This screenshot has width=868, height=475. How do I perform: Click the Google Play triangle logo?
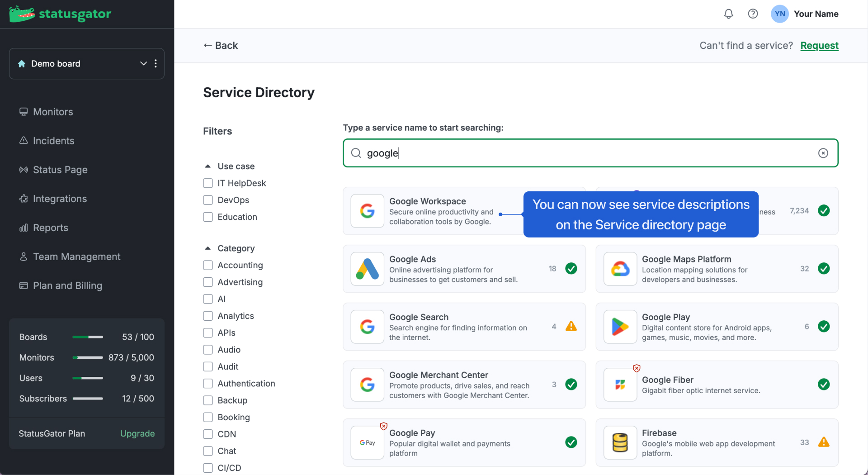coord(620,327)
